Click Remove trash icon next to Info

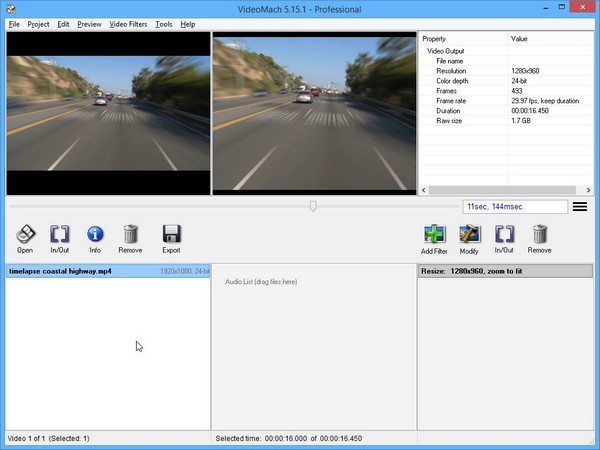130,234
